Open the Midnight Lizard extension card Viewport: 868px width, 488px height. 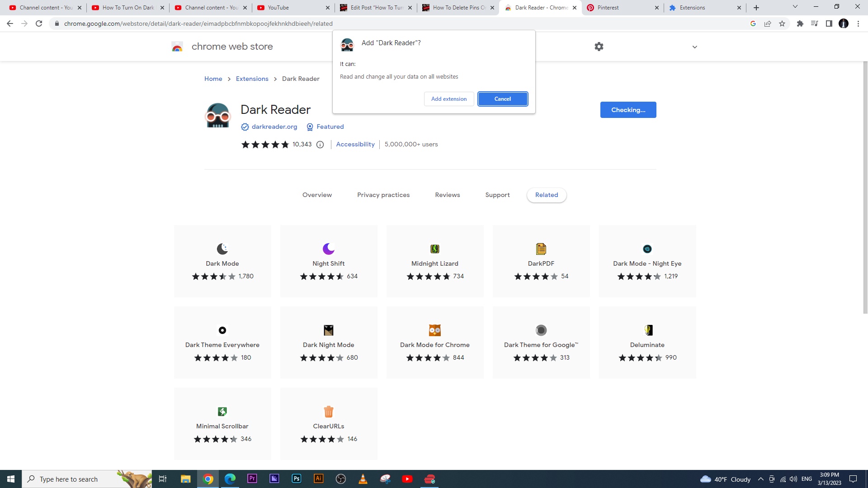434,261
